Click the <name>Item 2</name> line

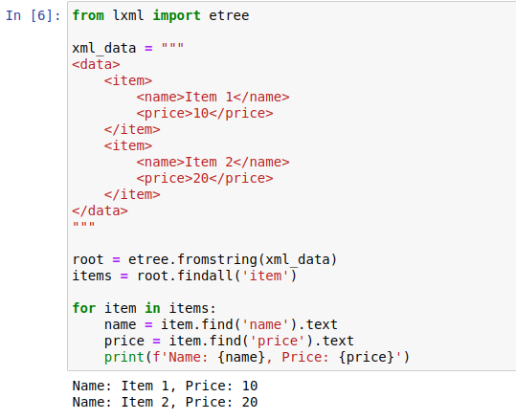coord(213,162)
